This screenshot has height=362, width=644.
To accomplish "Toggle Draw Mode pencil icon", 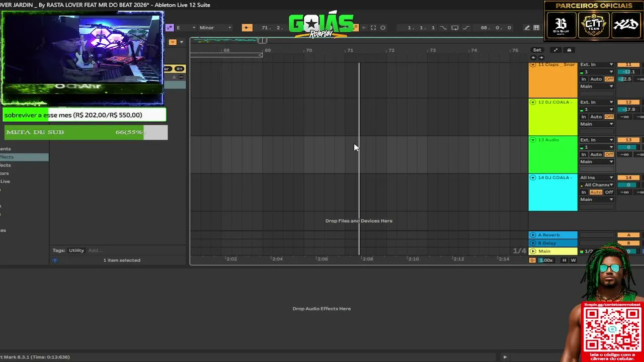I will pyautogui.click(x=527, y=28).
